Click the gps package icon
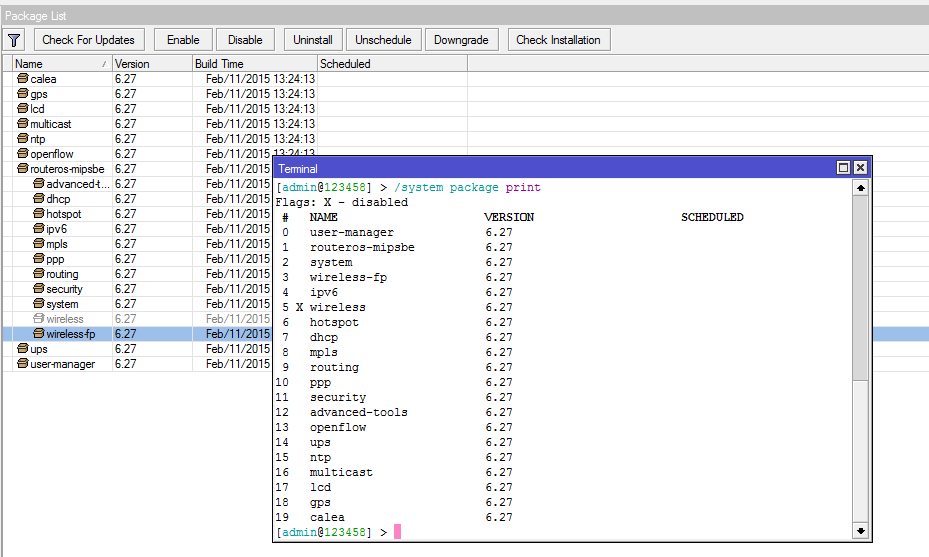The height and width of the screenshot is (557, 929). (x=23, y=93)
